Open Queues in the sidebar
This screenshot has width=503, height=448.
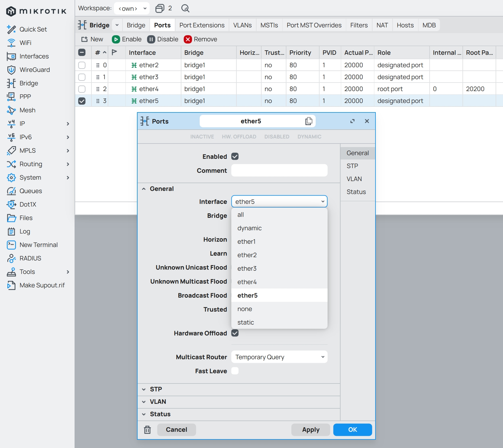(x=30, y=191)
